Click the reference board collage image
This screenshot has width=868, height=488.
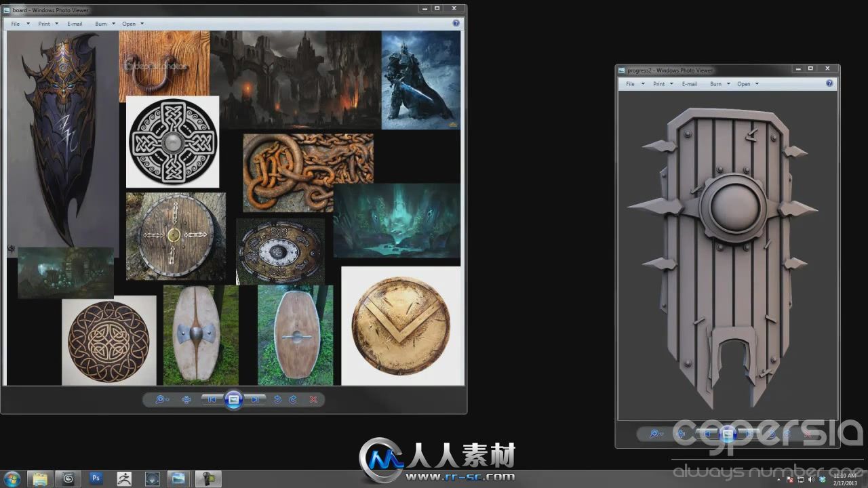click(x=234, y=208)
